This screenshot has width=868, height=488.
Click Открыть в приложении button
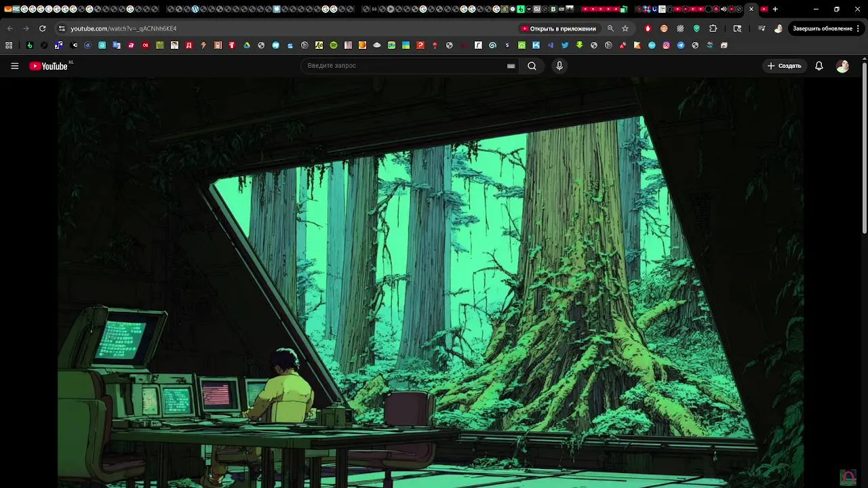click(x=558, y=28)
